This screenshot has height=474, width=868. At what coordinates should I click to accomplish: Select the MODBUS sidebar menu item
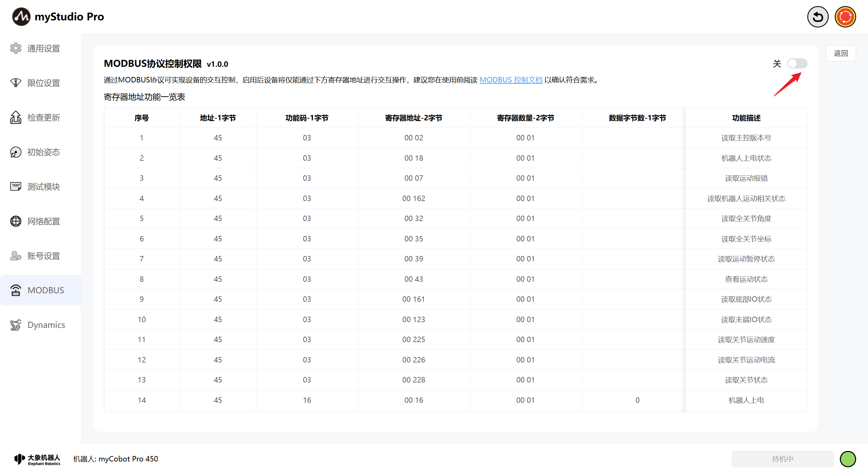click(x=45, y=290)
